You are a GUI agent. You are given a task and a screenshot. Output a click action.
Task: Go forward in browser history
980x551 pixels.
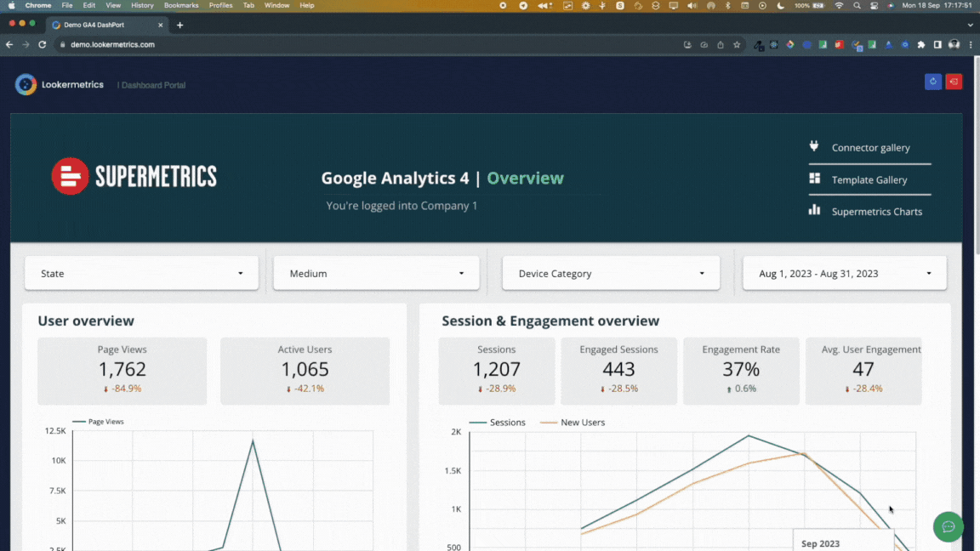coord(26,44)
